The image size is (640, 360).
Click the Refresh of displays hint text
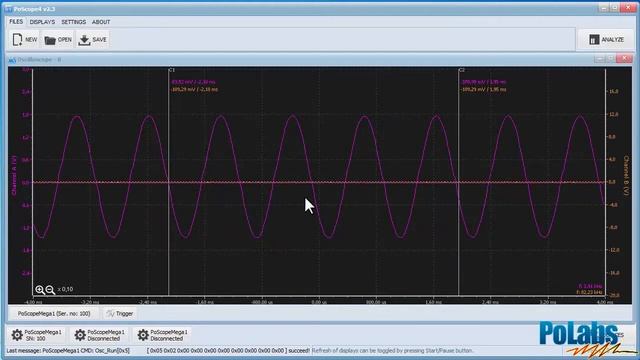(392, 351)
